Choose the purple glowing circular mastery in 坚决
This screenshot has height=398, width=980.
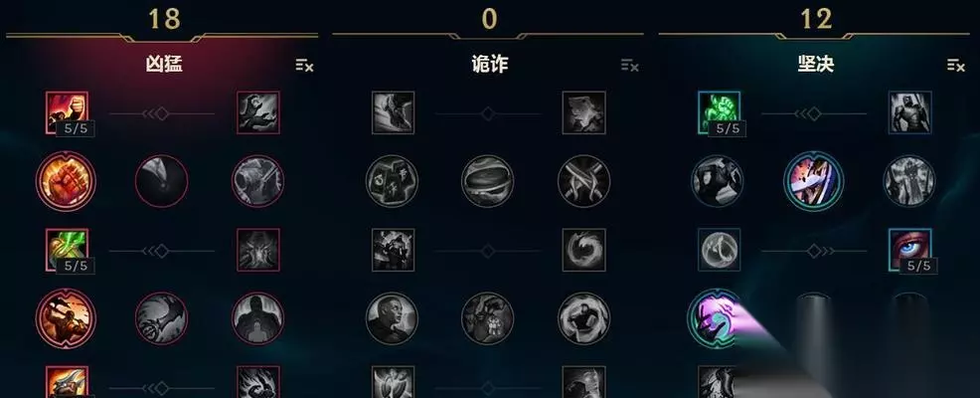[716, 318]
